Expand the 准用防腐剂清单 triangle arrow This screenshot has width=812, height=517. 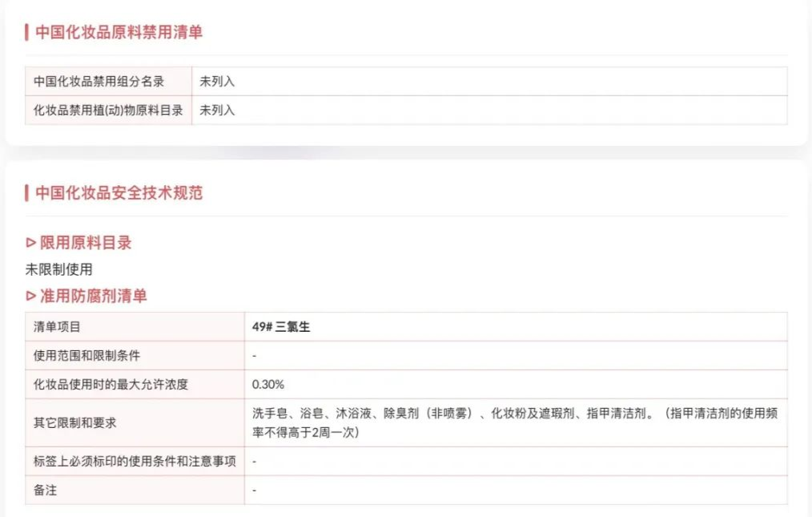[31, 297]
